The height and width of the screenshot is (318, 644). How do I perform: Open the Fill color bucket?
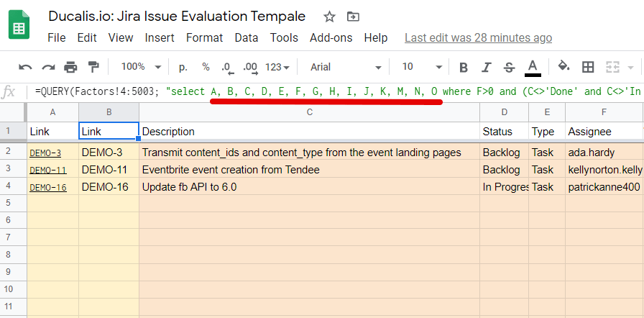[x=563, y=65]
